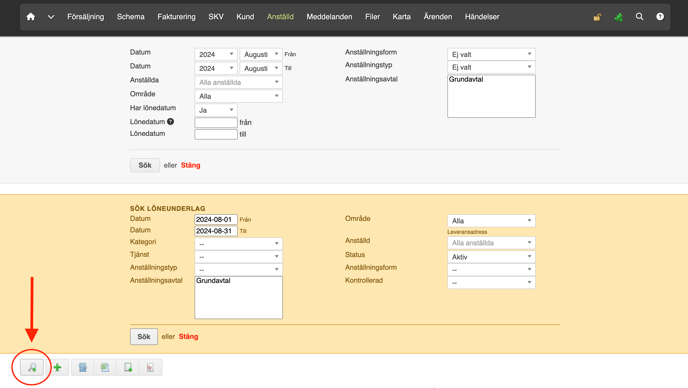Click Sök button in Sök löneunderlag panel
The height and width of the screenshot is (388, 688).
pos(144,337)
